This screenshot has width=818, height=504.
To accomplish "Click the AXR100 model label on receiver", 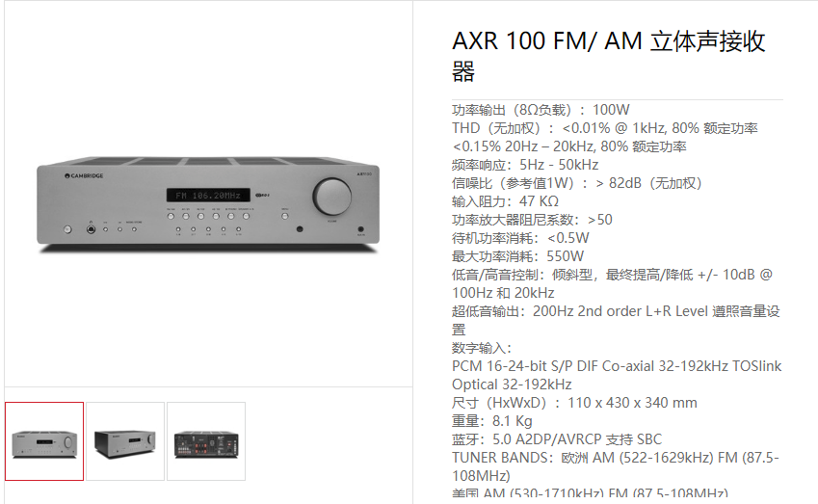I will 364,173.
